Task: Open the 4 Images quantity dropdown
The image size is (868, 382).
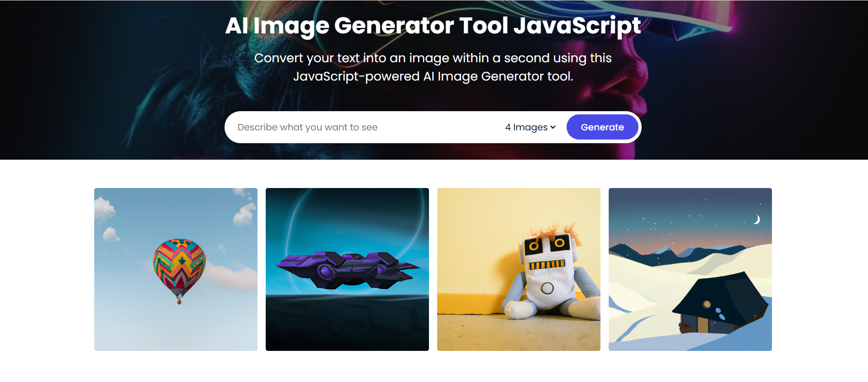Action: [530, 127]
